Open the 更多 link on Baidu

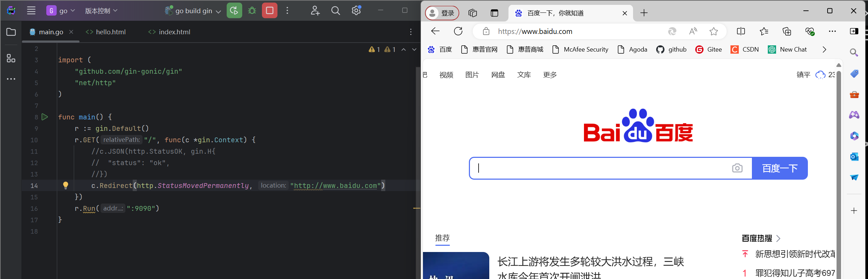coord(550,75)
